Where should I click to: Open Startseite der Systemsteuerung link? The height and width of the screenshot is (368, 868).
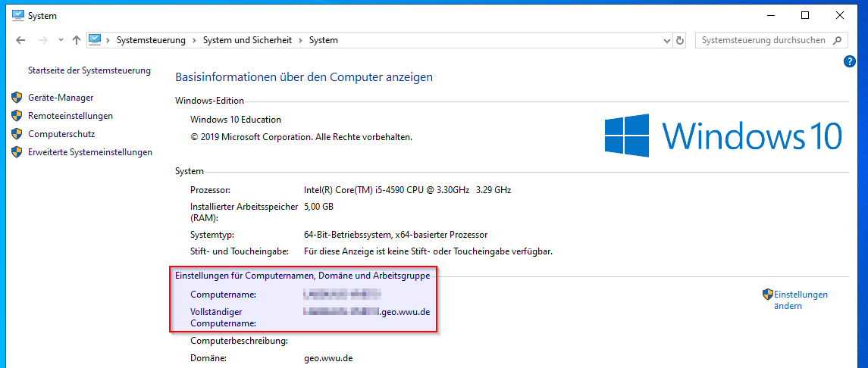[89, 70]
